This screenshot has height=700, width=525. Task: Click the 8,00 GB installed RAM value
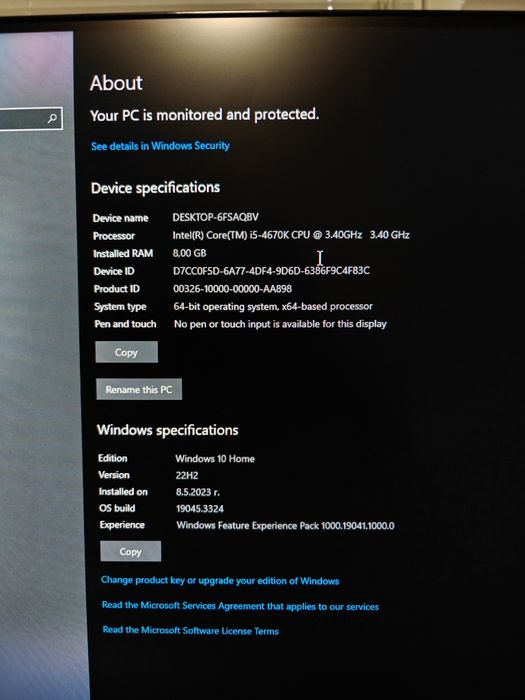tap(190, 253)
